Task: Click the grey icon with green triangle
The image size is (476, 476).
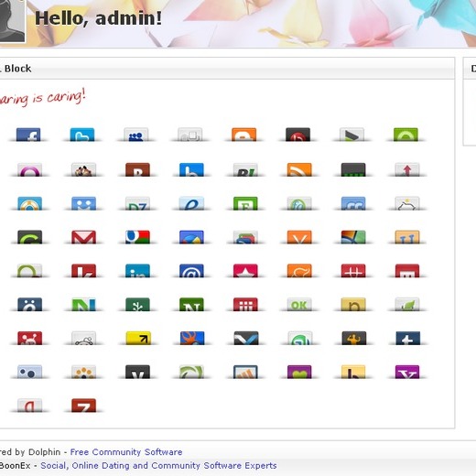Action: tap(352, 135)
